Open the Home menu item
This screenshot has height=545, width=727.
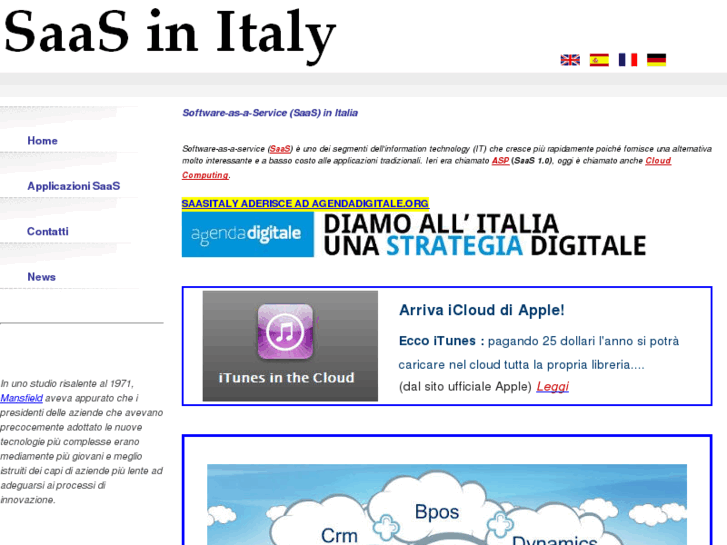42,141
